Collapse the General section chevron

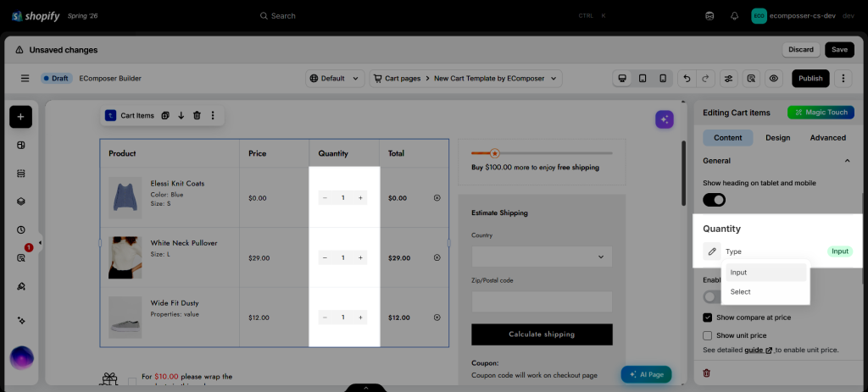pos(847,161)
